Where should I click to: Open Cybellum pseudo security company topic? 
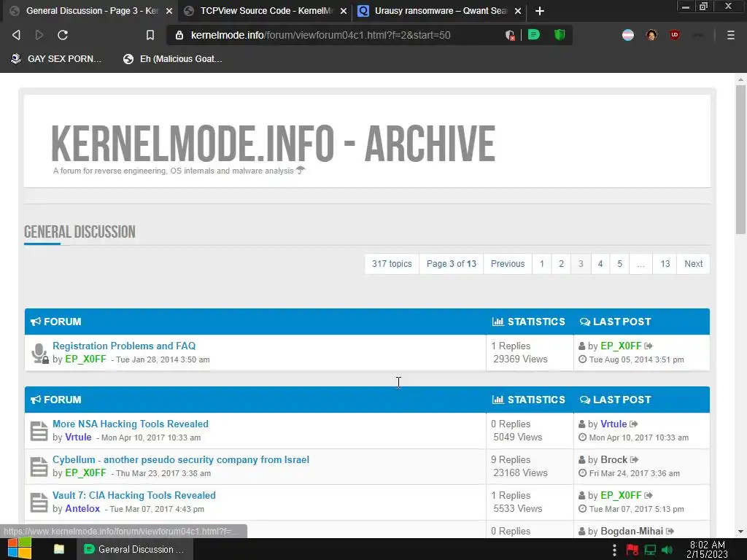(x=181, y=459)
